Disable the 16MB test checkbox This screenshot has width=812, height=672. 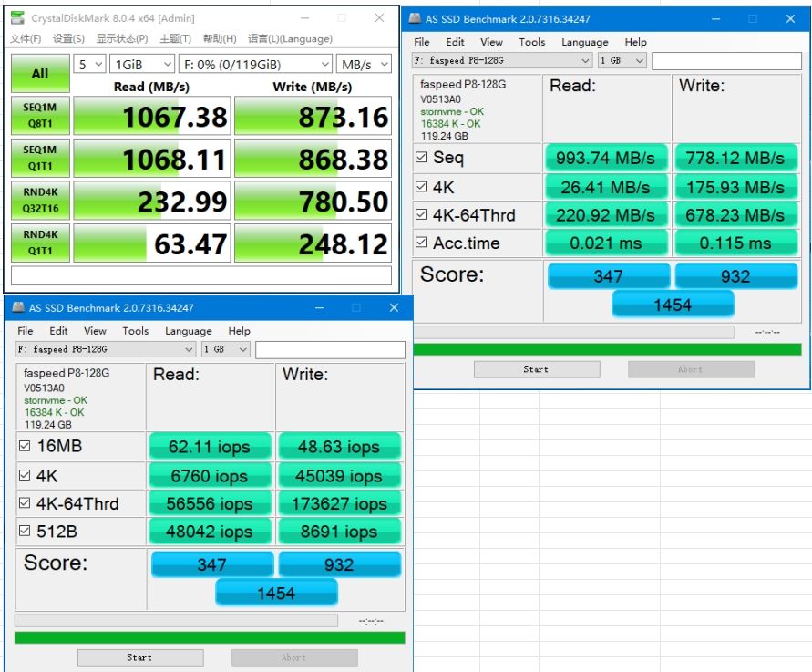click(x=26, y=447)
